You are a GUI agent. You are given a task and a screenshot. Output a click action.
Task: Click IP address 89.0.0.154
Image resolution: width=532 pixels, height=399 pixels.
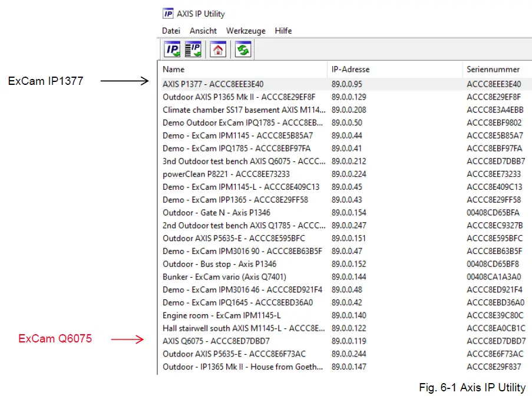349,213
